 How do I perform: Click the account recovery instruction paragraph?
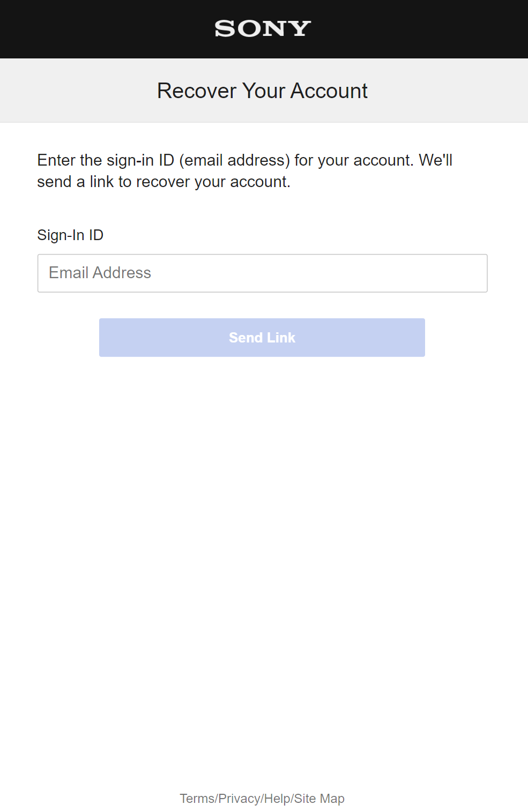(244, 171)
